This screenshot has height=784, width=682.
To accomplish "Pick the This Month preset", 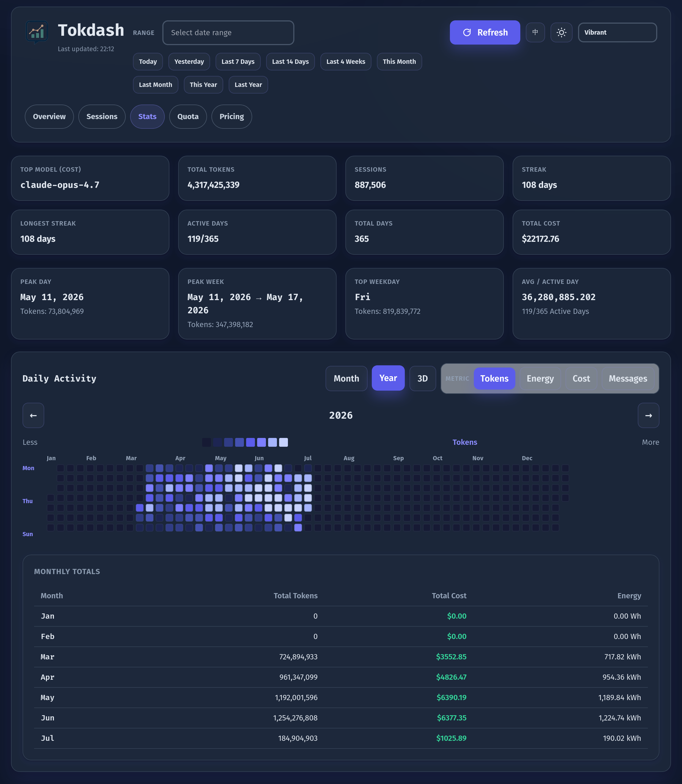I will pyautogui.click(x=399, y=62).
